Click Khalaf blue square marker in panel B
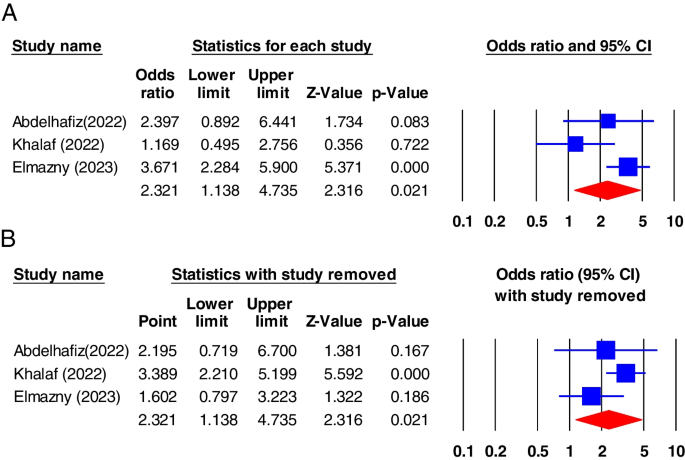The height and width of the screenshot is (460, 685). point(626,373)
